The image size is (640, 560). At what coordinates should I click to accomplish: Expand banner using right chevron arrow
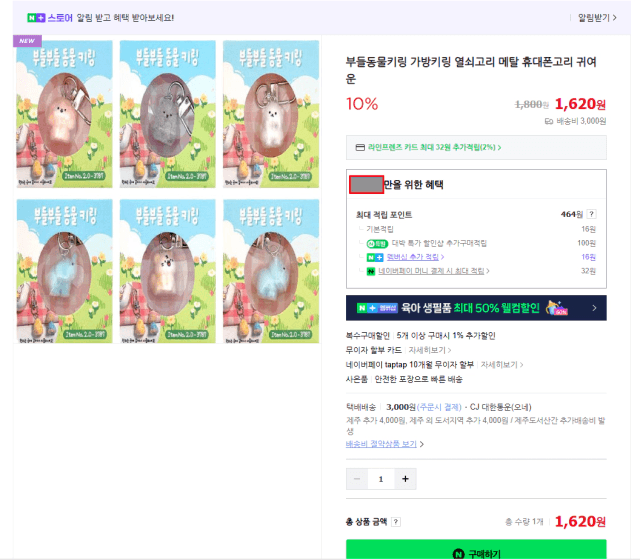[594, 308]
